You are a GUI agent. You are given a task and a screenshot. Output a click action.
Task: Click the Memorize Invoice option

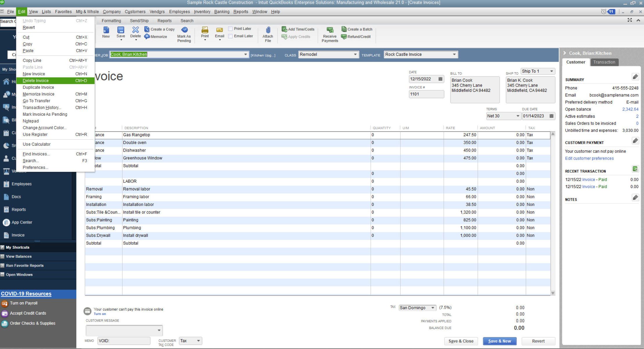[x=39, y=94]
